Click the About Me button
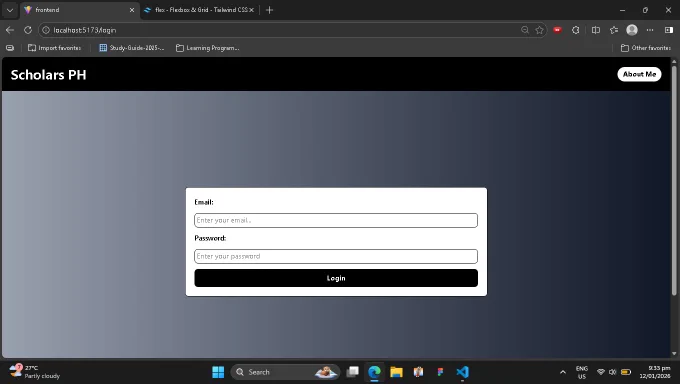 (x=639, y=74)
